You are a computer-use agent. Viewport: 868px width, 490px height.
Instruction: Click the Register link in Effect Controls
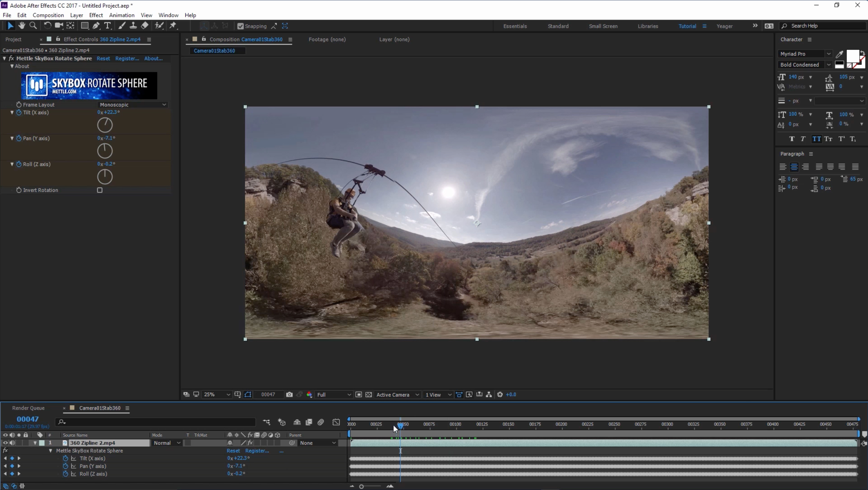point(127,58)
